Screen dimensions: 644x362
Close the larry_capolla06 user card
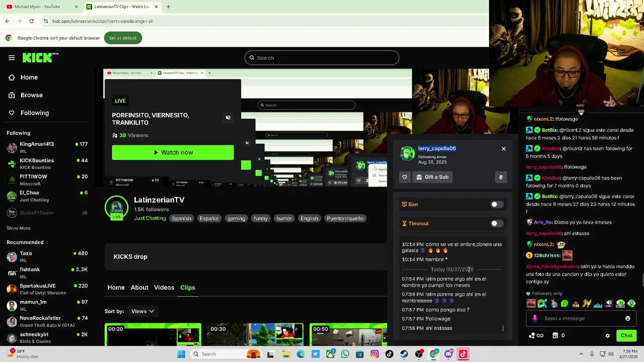(x=503, y=149)
